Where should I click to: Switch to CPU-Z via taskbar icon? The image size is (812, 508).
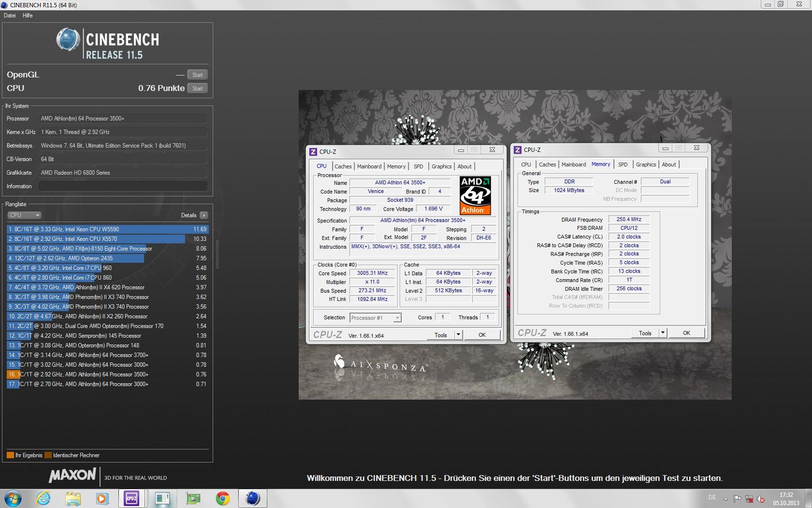point(131,498)
